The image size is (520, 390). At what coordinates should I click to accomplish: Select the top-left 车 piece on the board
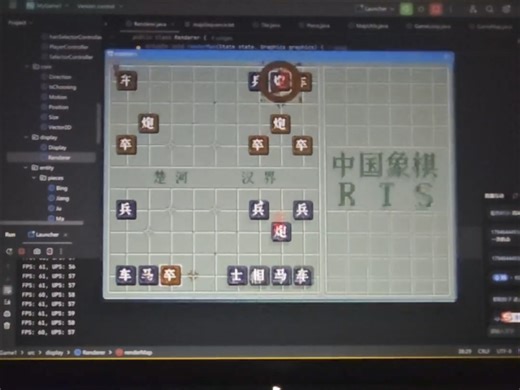pos(126,81)
